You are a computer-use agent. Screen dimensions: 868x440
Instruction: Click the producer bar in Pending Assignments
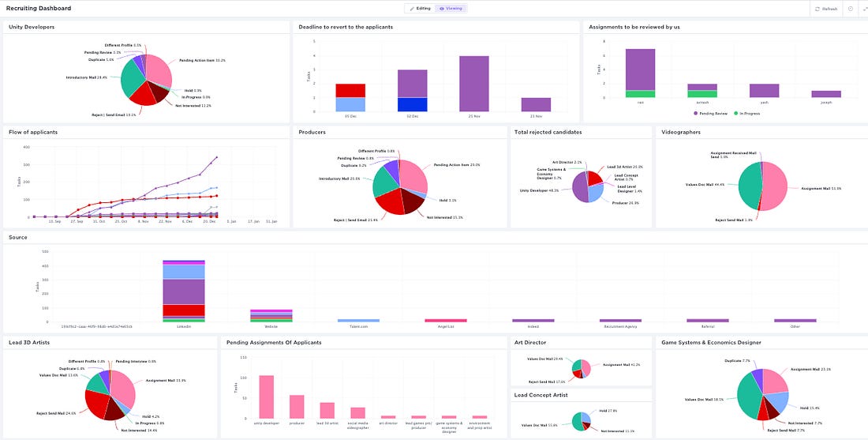297,407
